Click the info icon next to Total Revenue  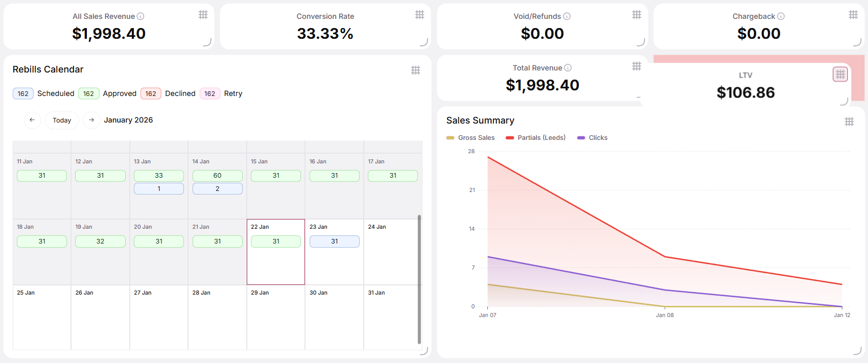tap(568, 68)
